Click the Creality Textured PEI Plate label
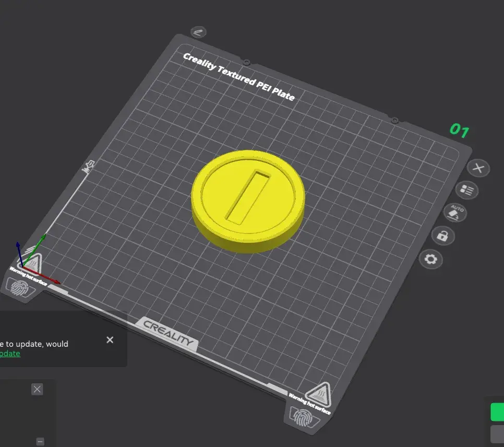This screenshot has width=504, height=447. (x=238, y=77)
